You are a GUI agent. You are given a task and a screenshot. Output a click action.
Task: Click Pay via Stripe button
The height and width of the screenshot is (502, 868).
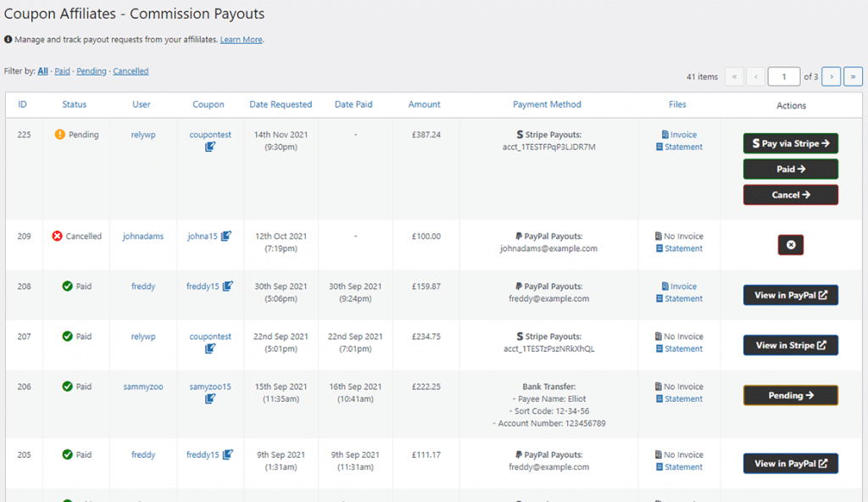coord(791,143)
